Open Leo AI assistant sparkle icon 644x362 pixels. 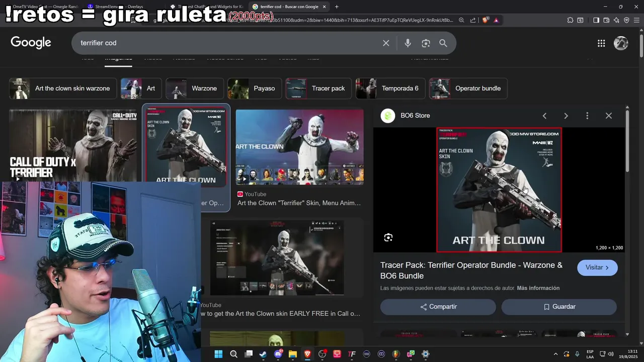tap(616, 20)
